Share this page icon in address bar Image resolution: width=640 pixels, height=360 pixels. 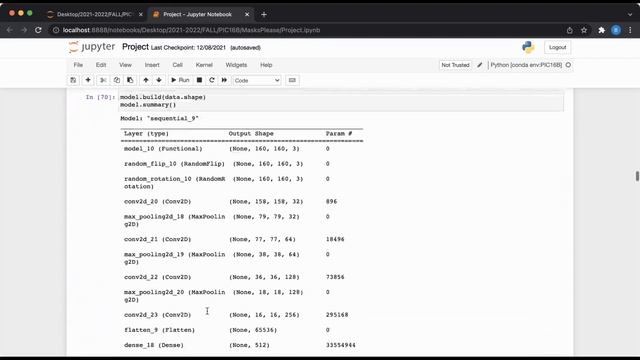pos(570,30)
